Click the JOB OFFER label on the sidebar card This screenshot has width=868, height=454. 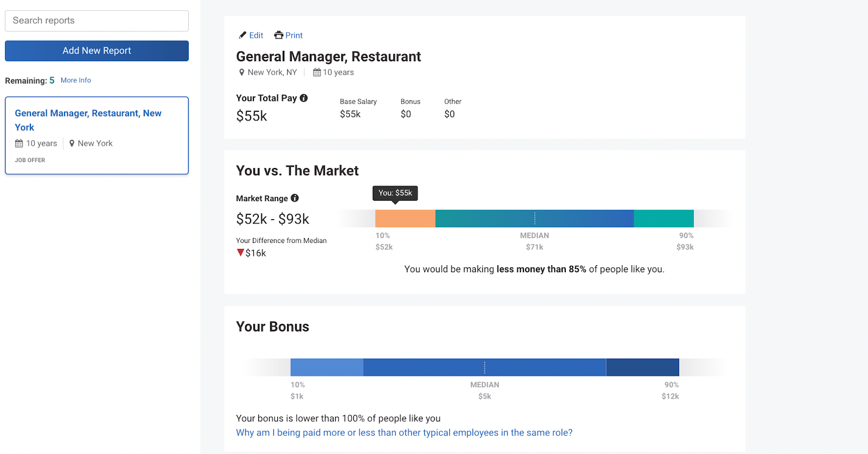pyautogui.click(x=30, y=159)
